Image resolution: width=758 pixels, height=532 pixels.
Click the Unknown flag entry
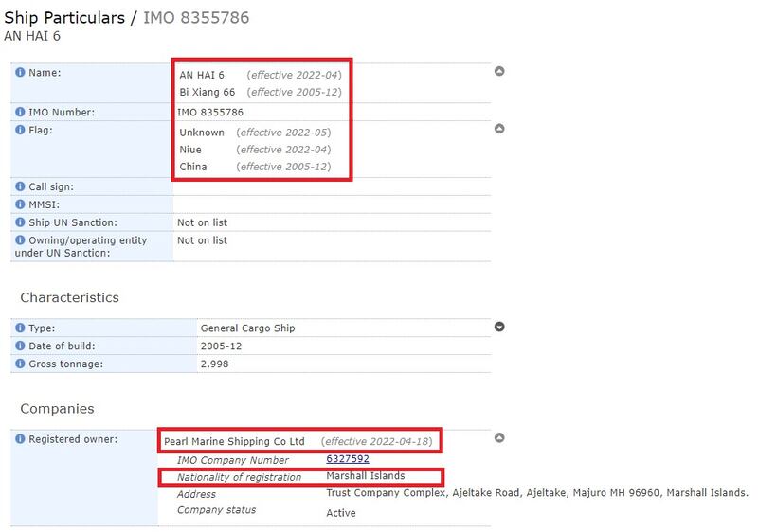[202, 133]
